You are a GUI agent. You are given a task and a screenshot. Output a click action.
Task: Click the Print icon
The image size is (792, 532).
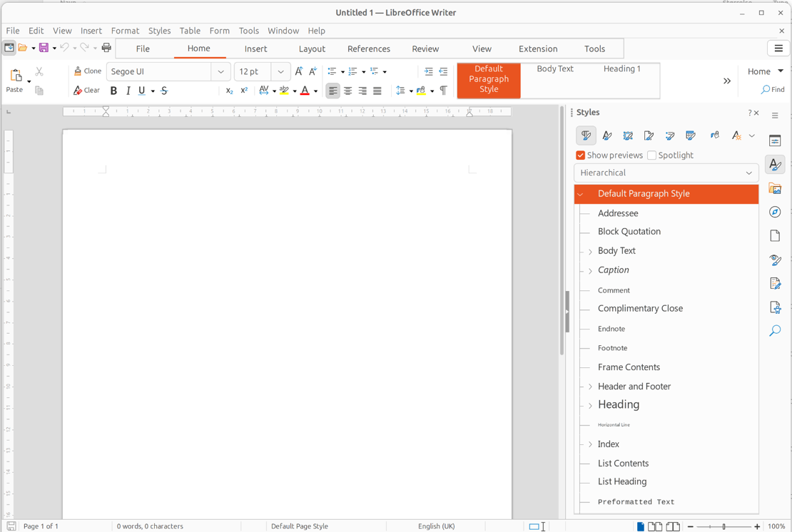point(106,48)
